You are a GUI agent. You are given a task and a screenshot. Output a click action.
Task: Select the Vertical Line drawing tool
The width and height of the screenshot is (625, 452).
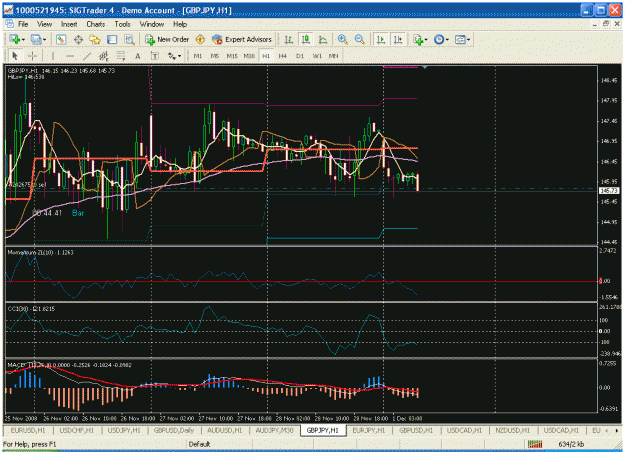[53, 56]
